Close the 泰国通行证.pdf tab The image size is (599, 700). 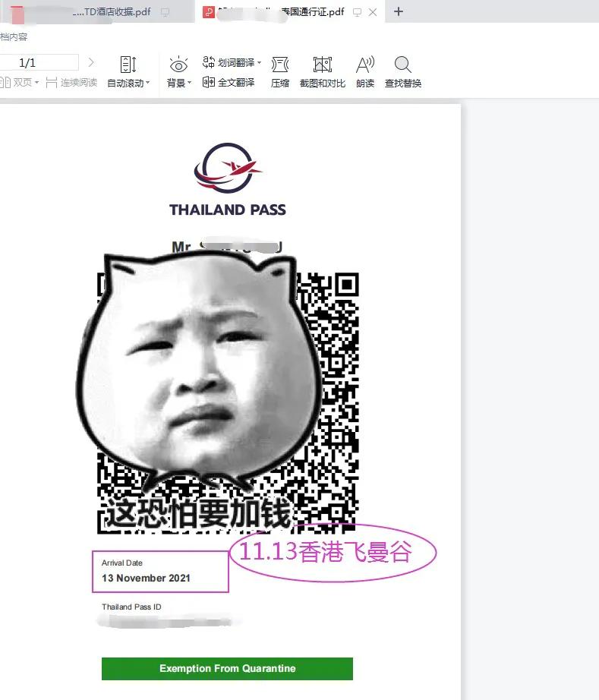pos(373,12)
